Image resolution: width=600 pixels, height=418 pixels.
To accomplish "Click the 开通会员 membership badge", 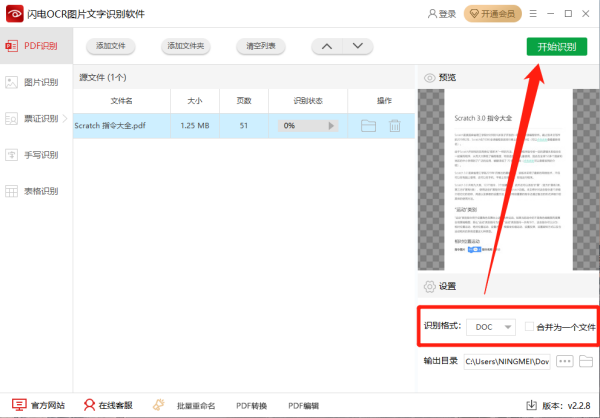I will pyautogui.click(x=492, y=14).
